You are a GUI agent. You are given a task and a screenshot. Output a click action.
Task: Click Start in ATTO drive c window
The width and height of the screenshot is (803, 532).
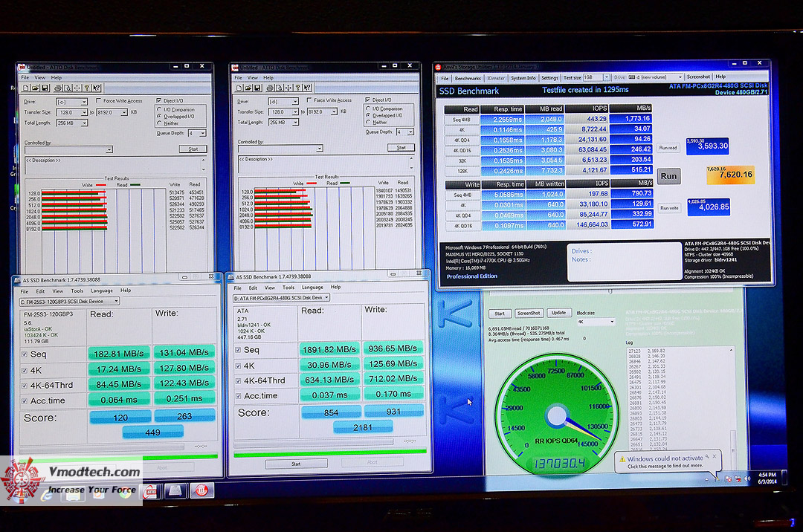tap(193, 149)
